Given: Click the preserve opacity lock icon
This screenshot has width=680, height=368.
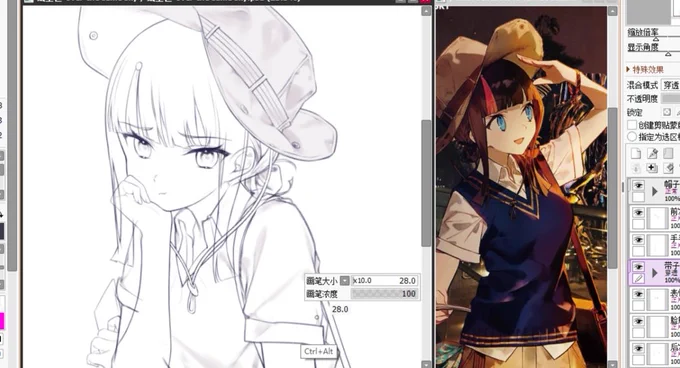Looking at the screenshot, I should pyautogui.click(x=667, y=112).
